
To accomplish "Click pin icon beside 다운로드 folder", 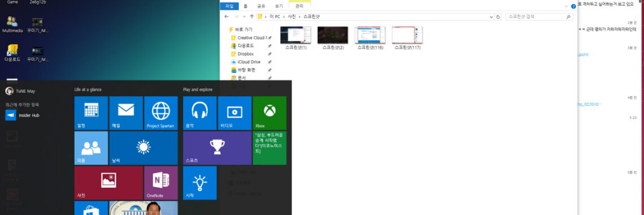I will click(269, 46).
